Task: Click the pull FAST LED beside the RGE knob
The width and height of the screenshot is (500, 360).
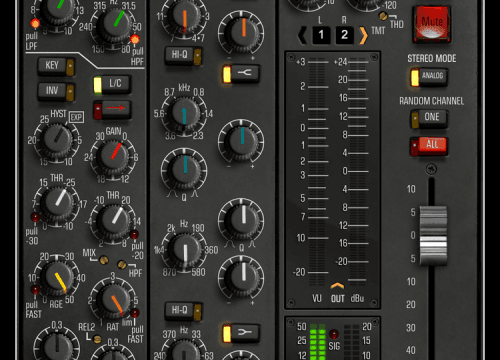Action: point(35,289)
